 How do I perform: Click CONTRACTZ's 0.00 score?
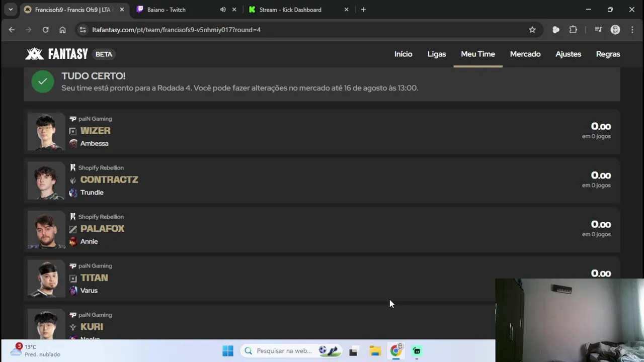pyautogui.click(x=601, y=175)
